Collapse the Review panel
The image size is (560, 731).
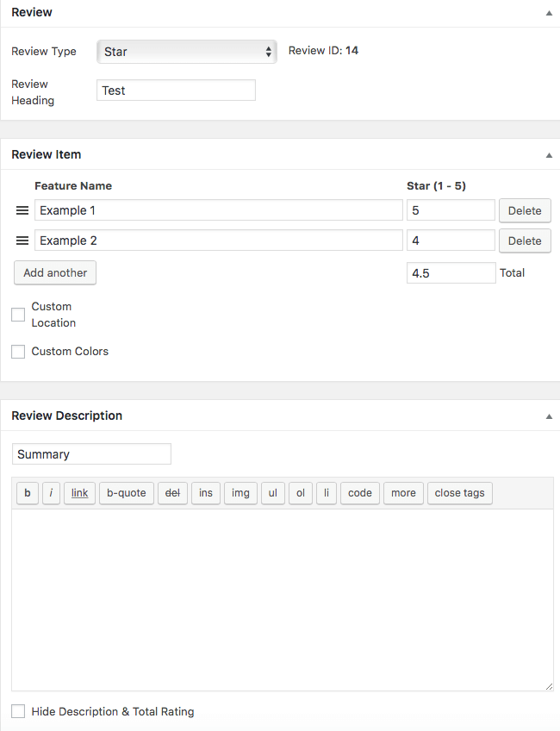click(x=549, y=13)
